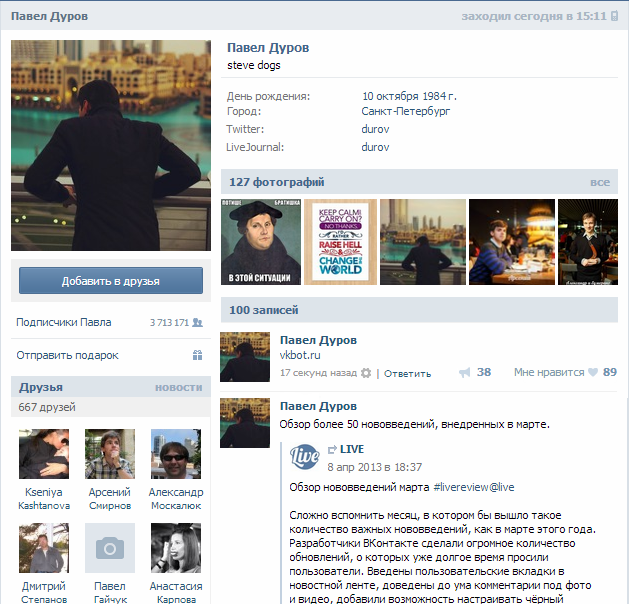Click the mobile phone icon near last-seen time
The width and height of the screenshot is (629, 604).
point(614,16)
